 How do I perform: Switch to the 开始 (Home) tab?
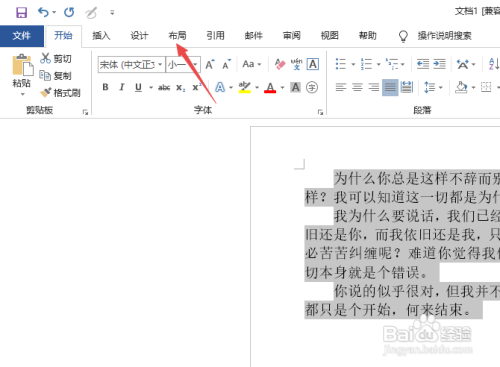coord(63,35)
